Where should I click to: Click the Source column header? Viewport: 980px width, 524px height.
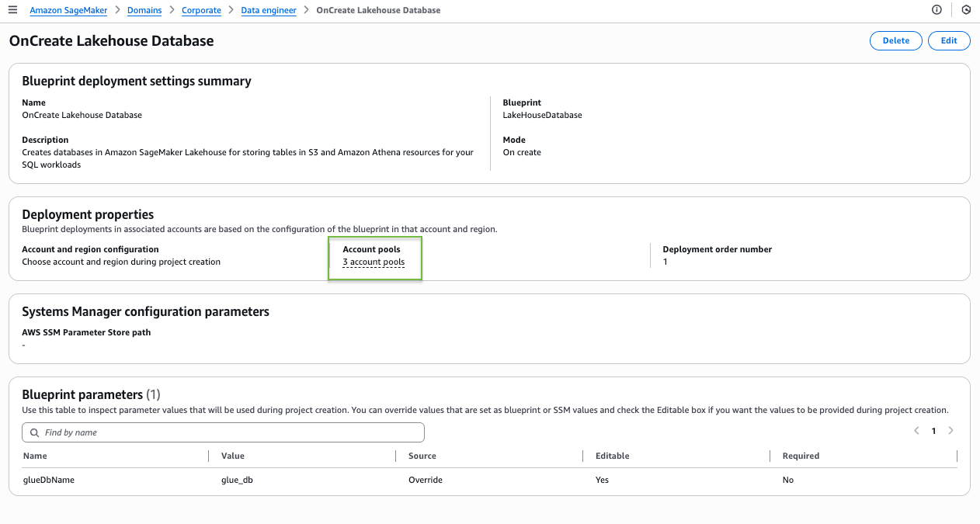(422, 456)
